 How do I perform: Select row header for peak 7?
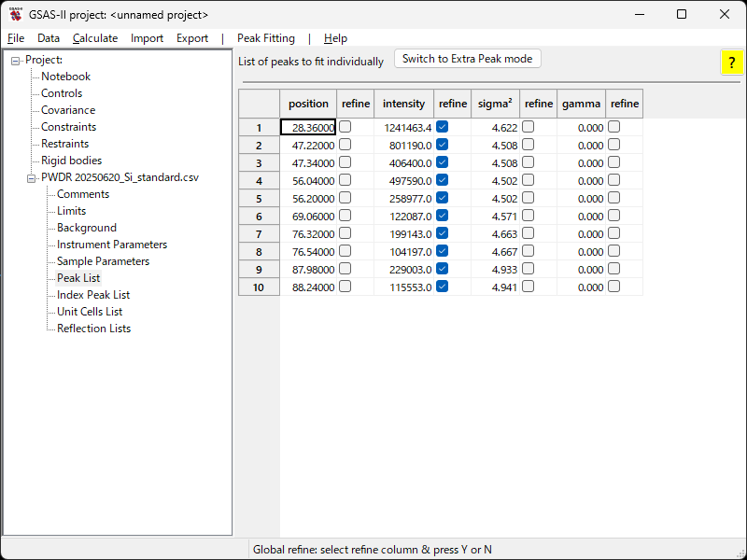pyautogui.click(x=259, y=233)
